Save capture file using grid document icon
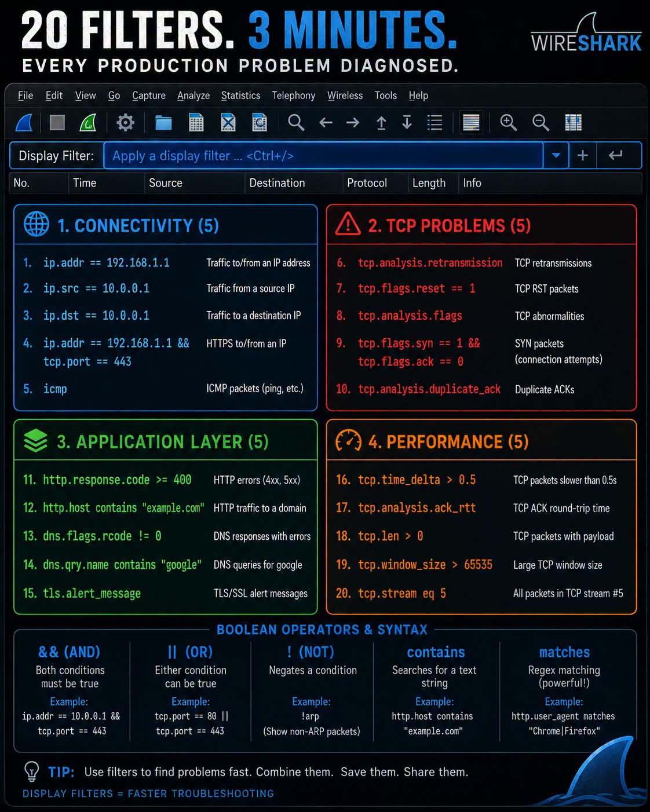 coord(196,123)
